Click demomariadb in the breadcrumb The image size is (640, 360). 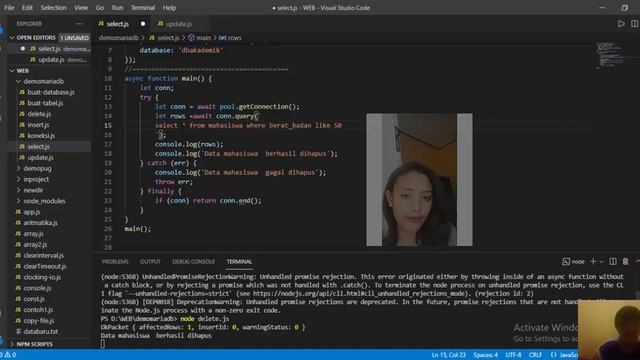tap(118, 38)
